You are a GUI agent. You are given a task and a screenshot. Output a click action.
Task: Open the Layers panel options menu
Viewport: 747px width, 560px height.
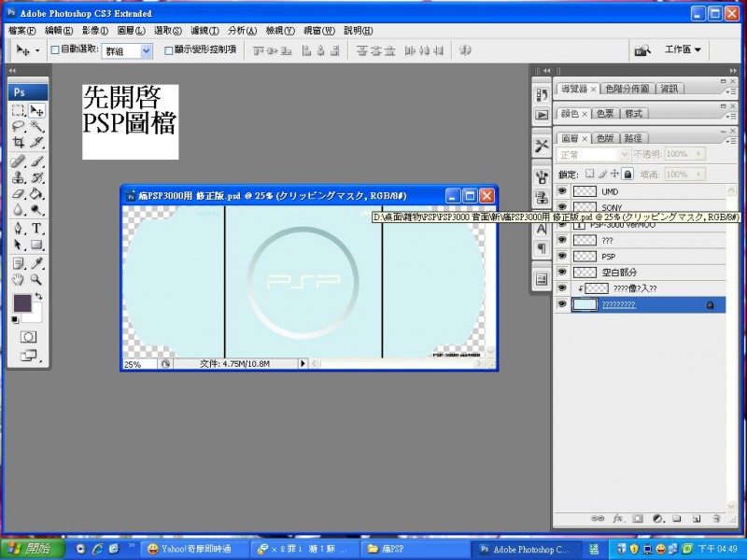(x=731, y=141)
